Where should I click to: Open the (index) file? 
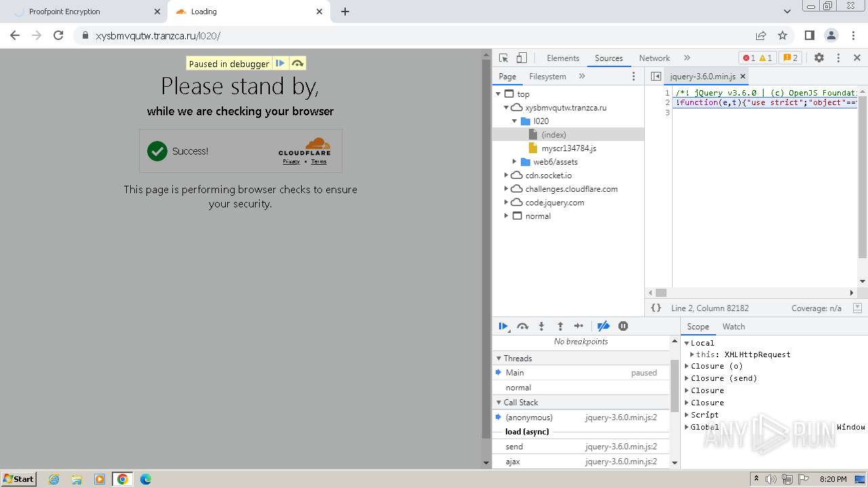coord(553,135)
